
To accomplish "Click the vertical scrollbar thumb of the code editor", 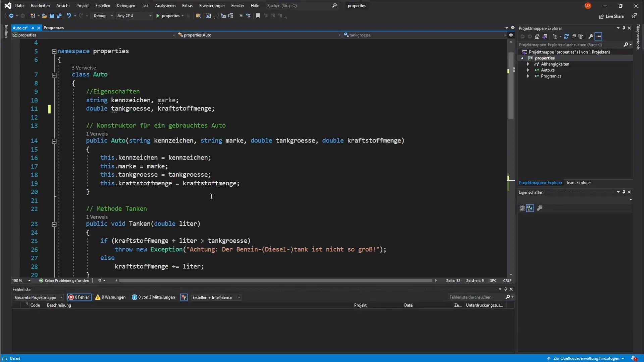I will pos(511,85).
